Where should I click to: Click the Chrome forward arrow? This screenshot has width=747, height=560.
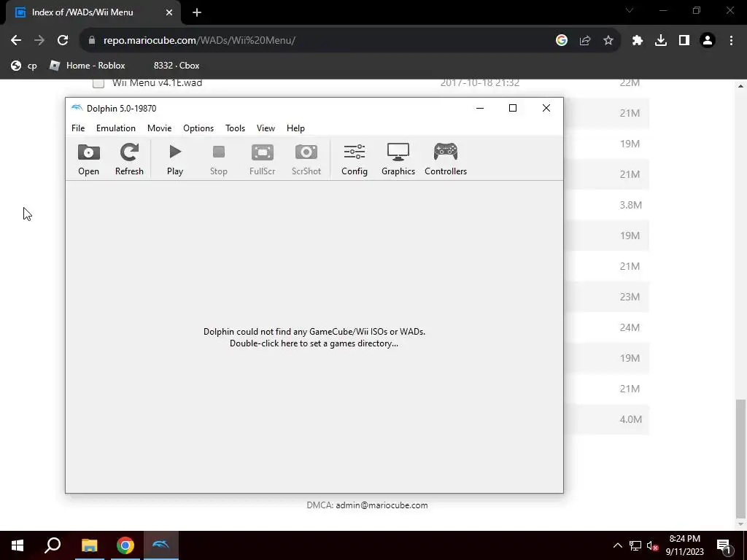39,41
